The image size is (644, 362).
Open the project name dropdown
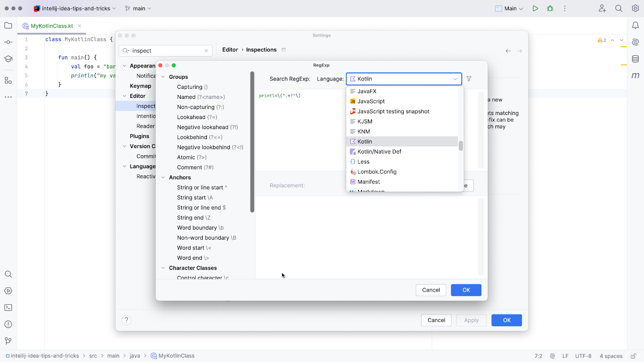pos(75,8)
